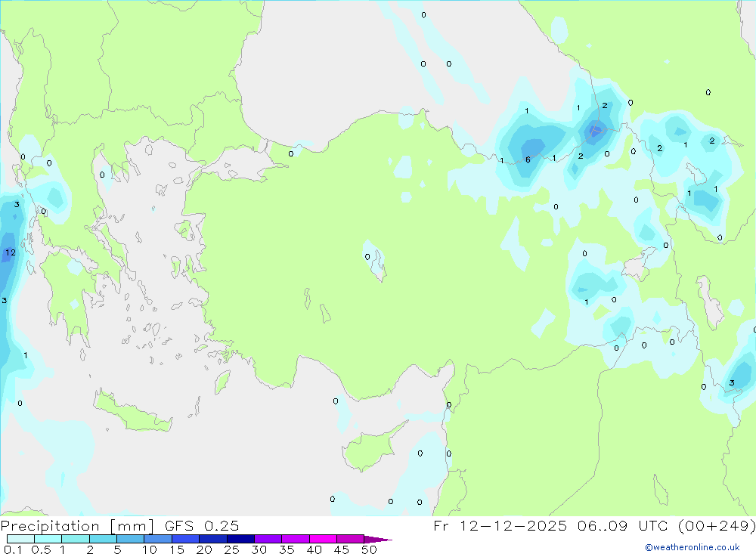Click the '6' precipitation value on map
The image size is (756, 554).
[x=528, y=159]
